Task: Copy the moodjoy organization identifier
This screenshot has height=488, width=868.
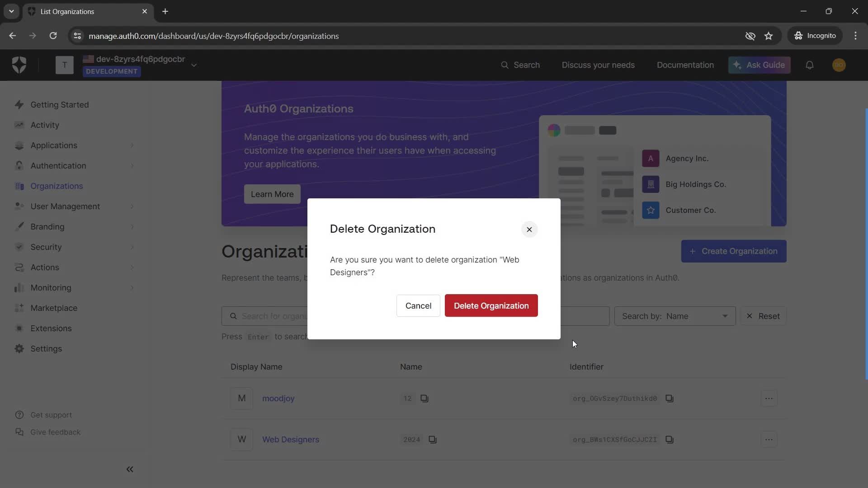Action: click(670, 399)
